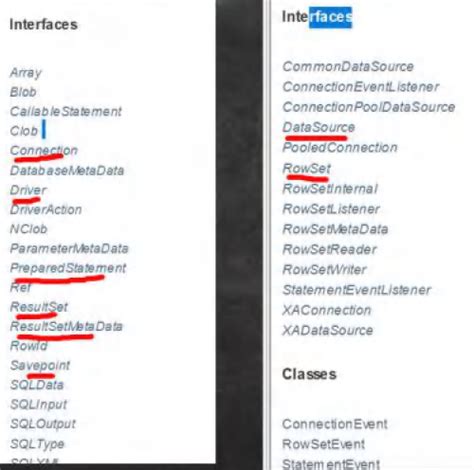Click the CallableStatement link
The height and width of the screenshot is (470, 474).
pos(66,111)
